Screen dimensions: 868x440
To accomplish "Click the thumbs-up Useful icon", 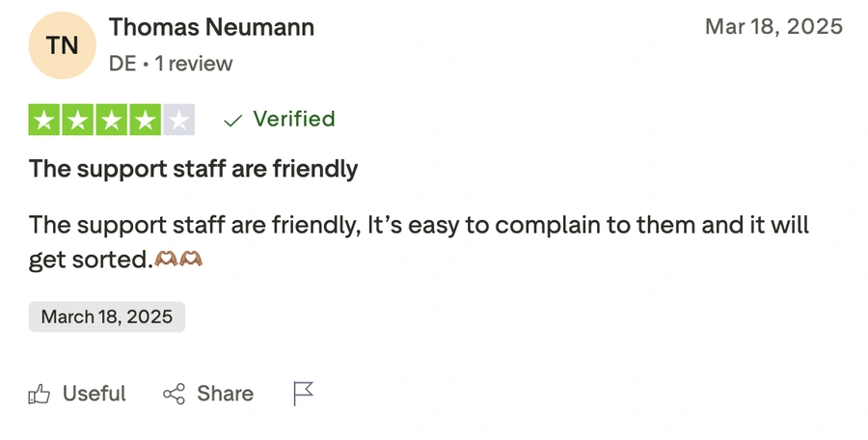I will point(40,394).
